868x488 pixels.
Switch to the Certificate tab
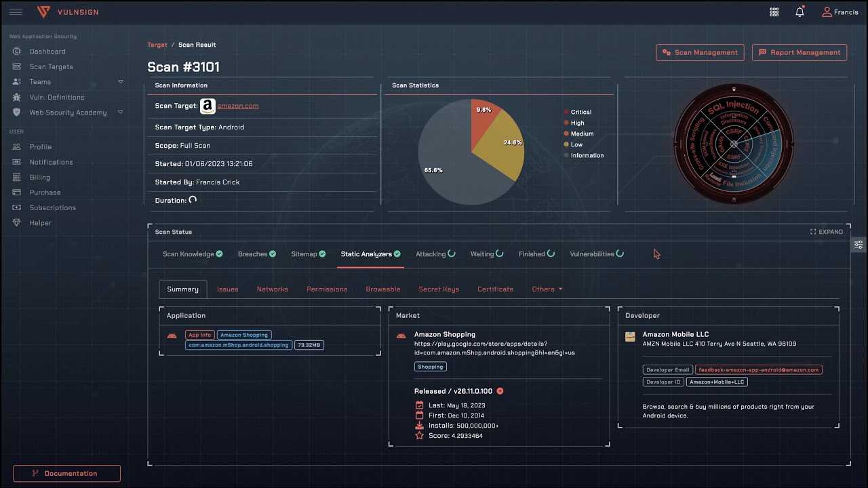[496, 289]
